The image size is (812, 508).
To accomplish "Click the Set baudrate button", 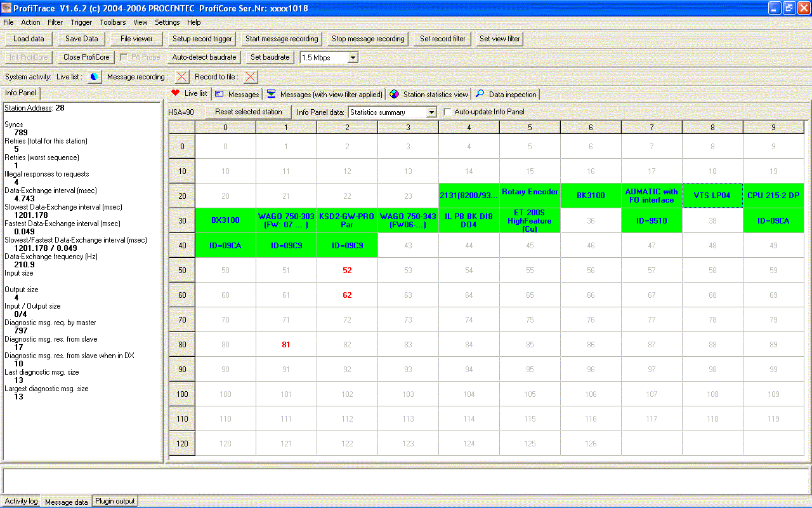I will pos(270,57).
